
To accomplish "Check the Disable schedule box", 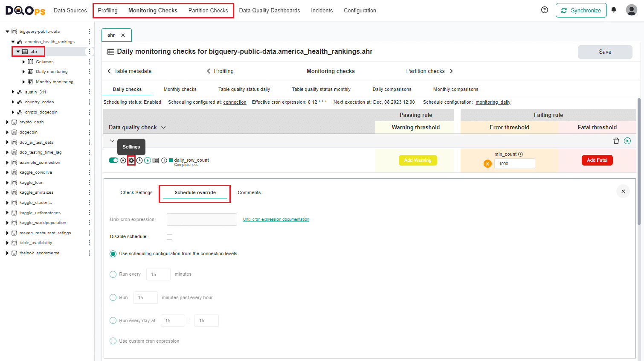I will 169,237.
